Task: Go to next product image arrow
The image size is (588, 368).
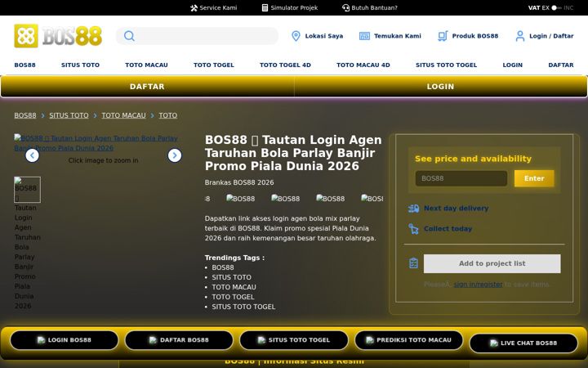Action: (x=175, y=155)
